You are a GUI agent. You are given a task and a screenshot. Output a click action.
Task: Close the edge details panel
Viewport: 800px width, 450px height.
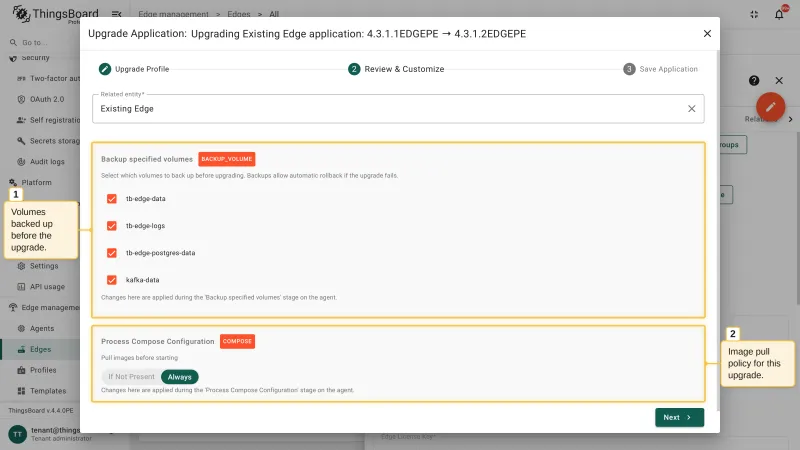point(779,81)
